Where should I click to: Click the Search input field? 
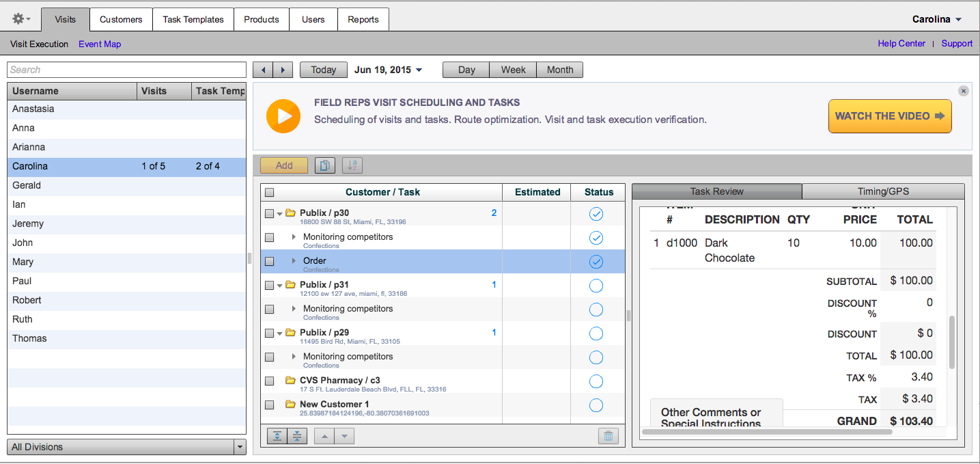(127, 70)
